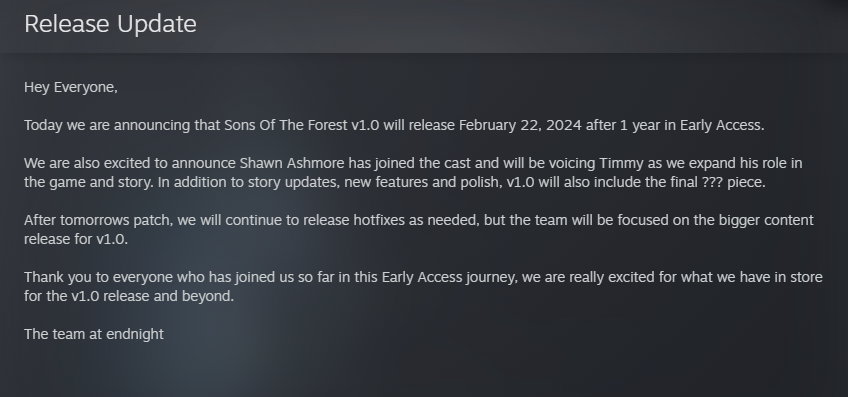Image resolution: width=848 pixels, height=397 pixels.
Task: Click the phrase "after 1 year in"
Action: pos(631,125)
